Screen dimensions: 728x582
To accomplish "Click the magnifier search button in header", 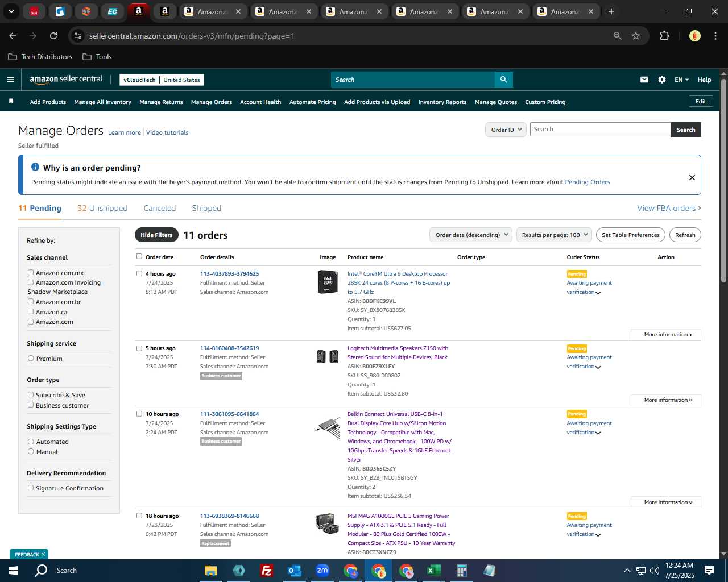I will tap(503, 80).
